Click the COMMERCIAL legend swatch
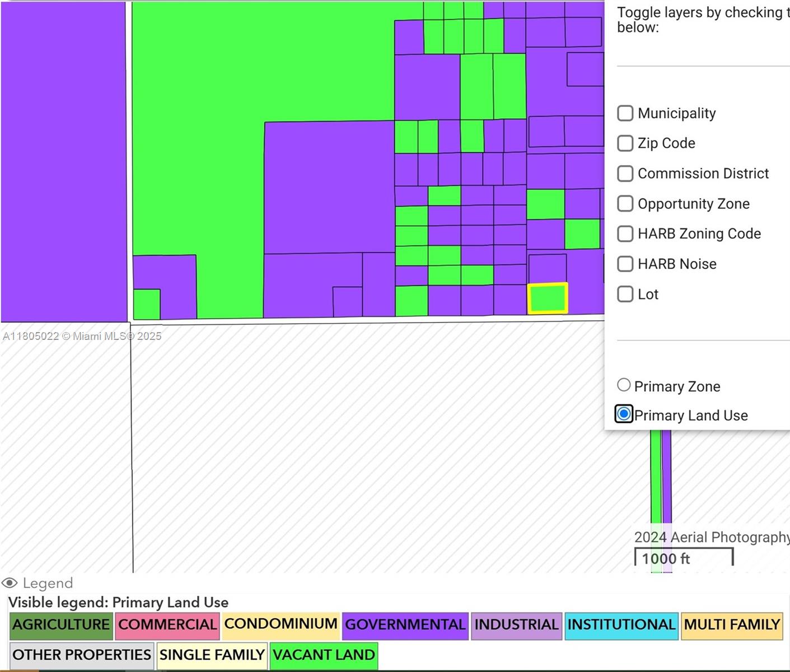The image size is (790, 672). (167, 625)
